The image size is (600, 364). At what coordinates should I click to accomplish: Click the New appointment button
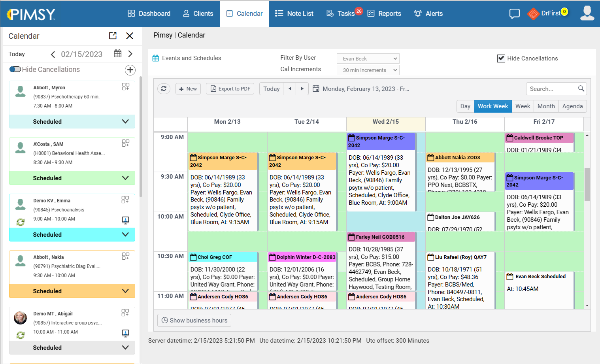[188, 89]
